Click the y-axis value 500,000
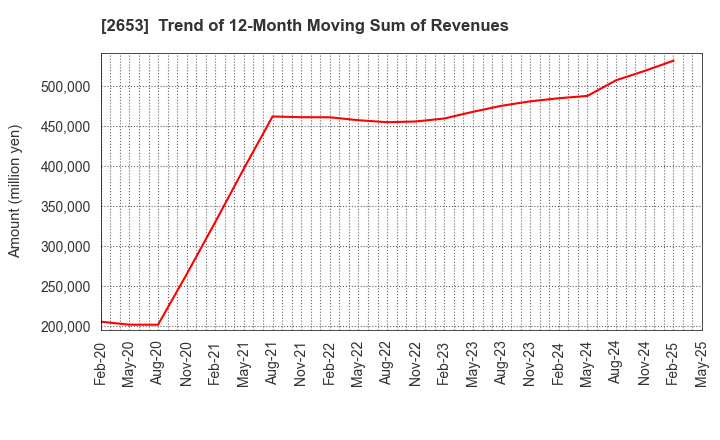The image size is (720, 440). click(x=65, y=87)
